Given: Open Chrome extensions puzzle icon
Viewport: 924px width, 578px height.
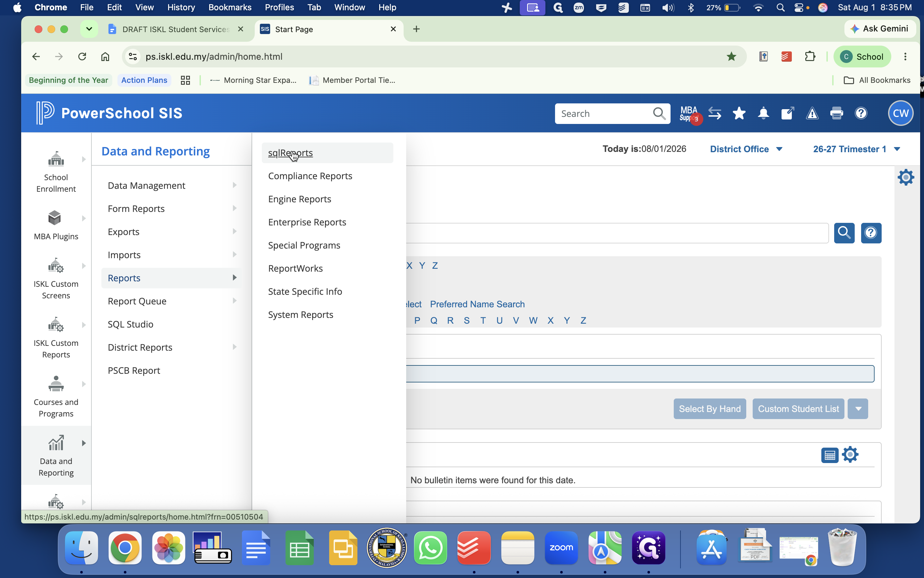Looking at the screenshot, I should 810,57.
